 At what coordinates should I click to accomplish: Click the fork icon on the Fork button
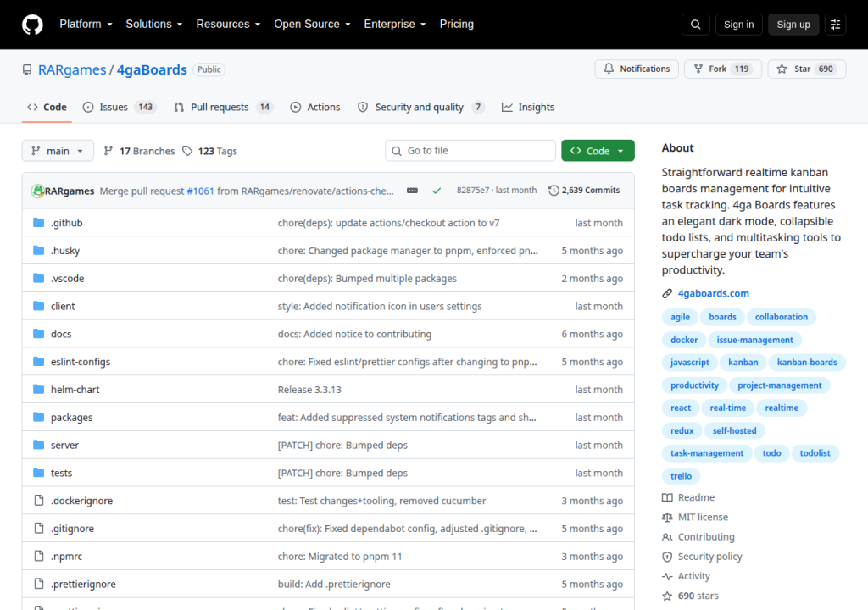(x=698, y=69)
